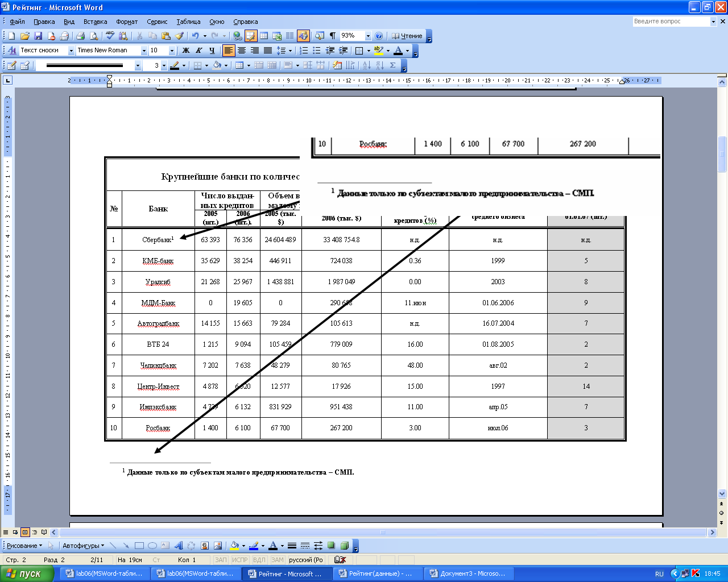Viewport: 728px width, 582px height.
Task: Open the Правка menu
Action: point(44,22)
